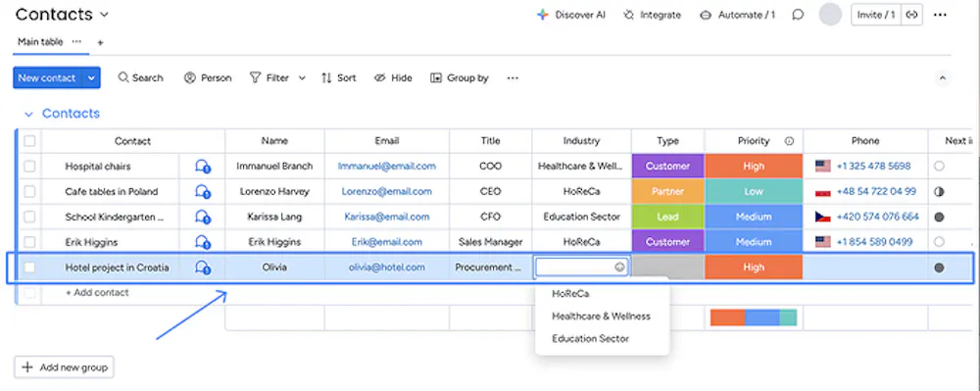This screenshot has height=391, width=980.
Task: Select HoReCa from the industry list
Action: tap(570, 293)
